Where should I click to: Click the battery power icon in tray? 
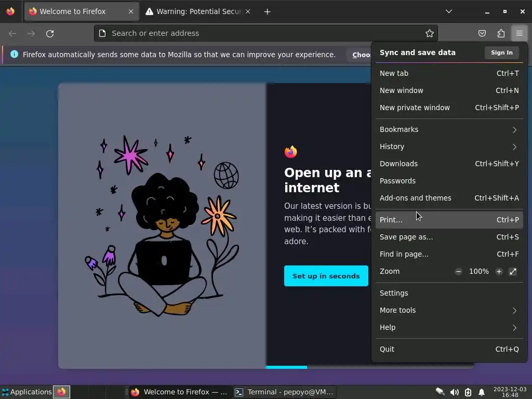click(x=468, y=393)
